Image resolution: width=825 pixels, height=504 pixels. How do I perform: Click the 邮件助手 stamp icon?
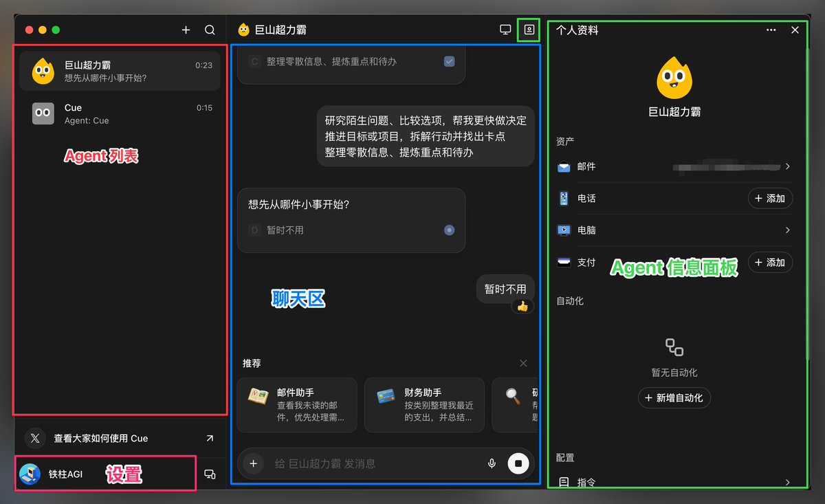[258, 397]
